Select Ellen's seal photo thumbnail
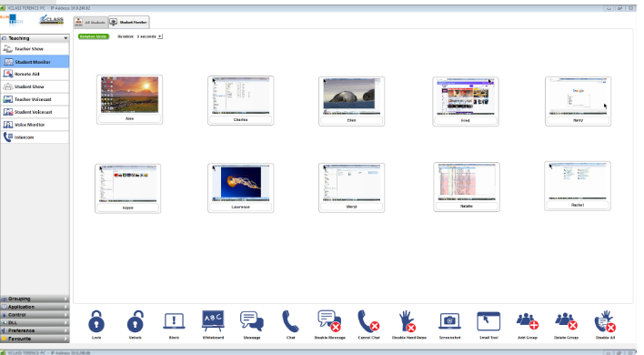Image resolution: width=644 pixels, height=355 pixels. coord(352,96)
